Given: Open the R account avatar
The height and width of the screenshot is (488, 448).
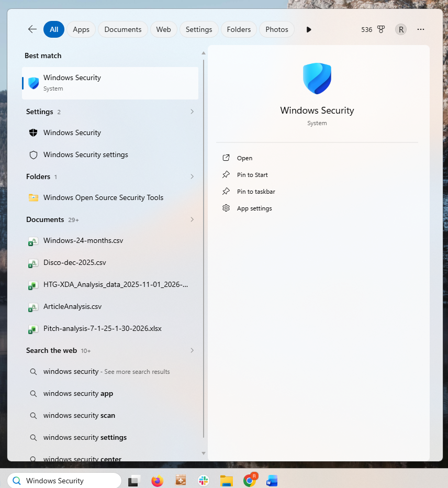Looking at the screenshot, I should coord(401,29).
